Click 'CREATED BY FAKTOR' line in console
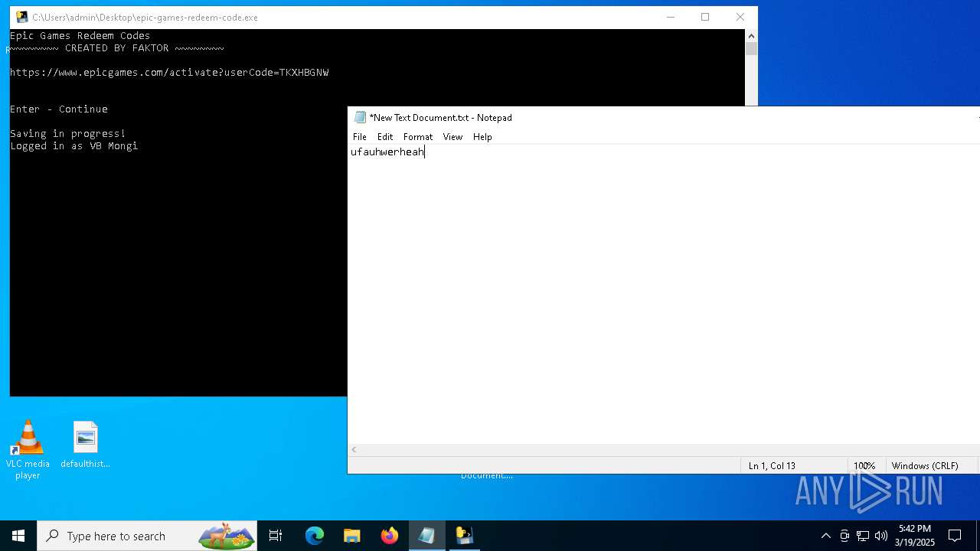The width and height of the screenshot is (980, 551). tap(117, 47)
